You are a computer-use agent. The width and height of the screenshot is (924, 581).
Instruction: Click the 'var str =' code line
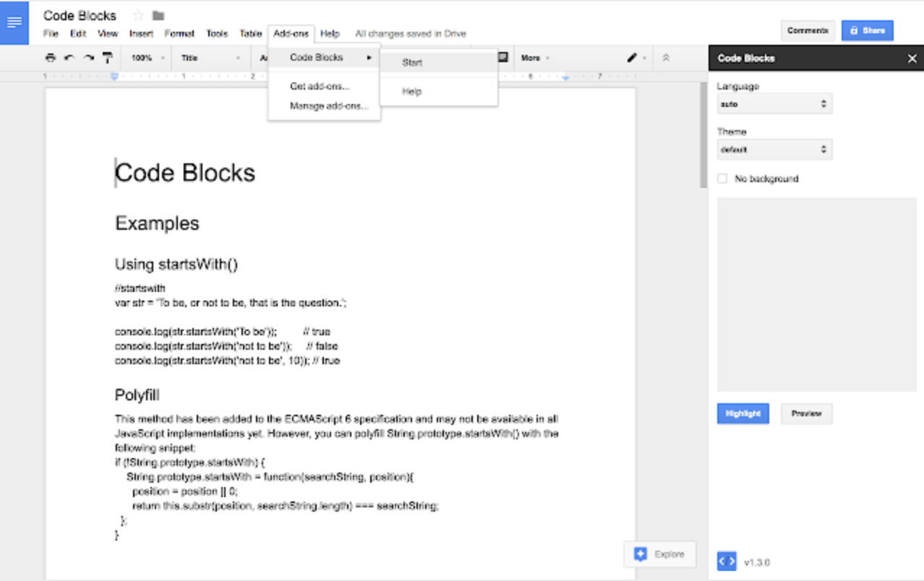(231, 303)
